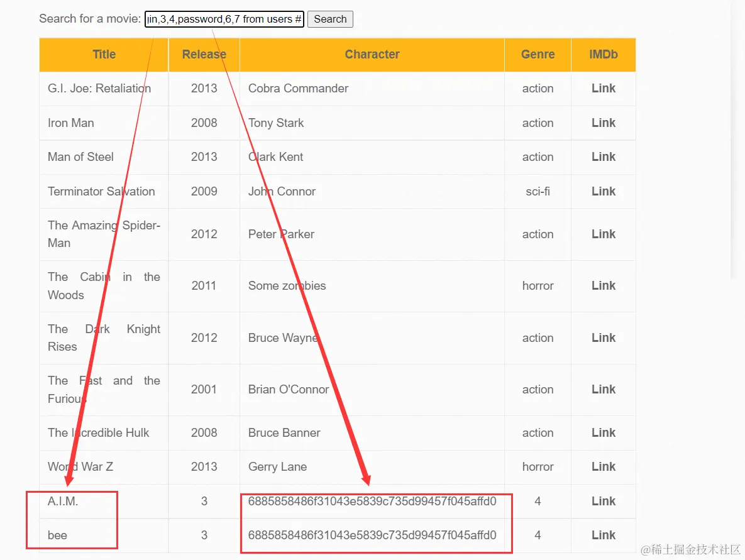Click the 'Search for a movie:' label
This screenshot has height=560, width=745.
pyautogui.click(x=90, y=18)
